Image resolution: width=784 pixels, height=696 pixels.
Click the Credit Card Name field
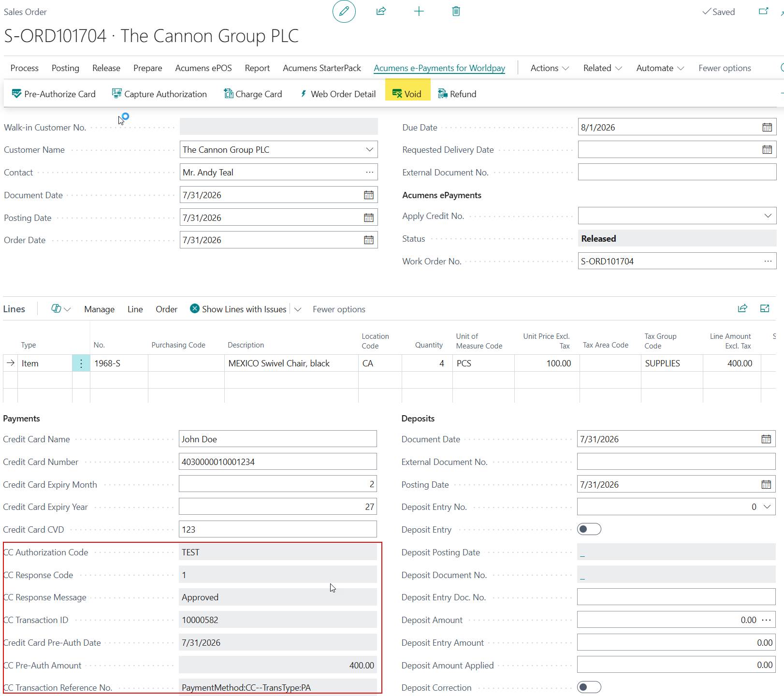pyautogui.click(x=278, y=439)
